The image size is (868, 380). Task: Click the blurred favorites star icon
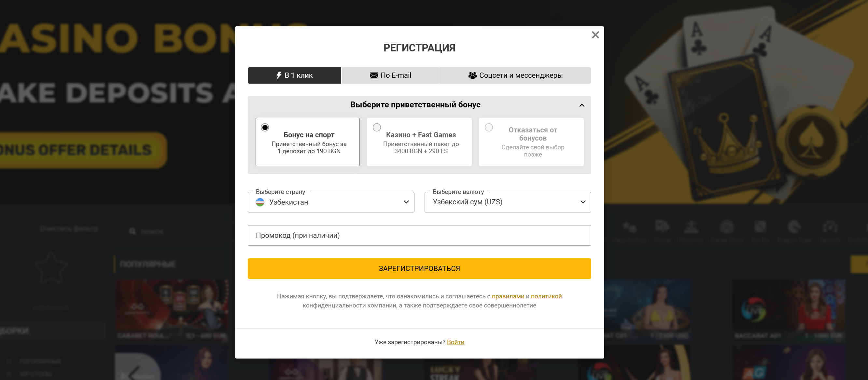pos(51,268)
